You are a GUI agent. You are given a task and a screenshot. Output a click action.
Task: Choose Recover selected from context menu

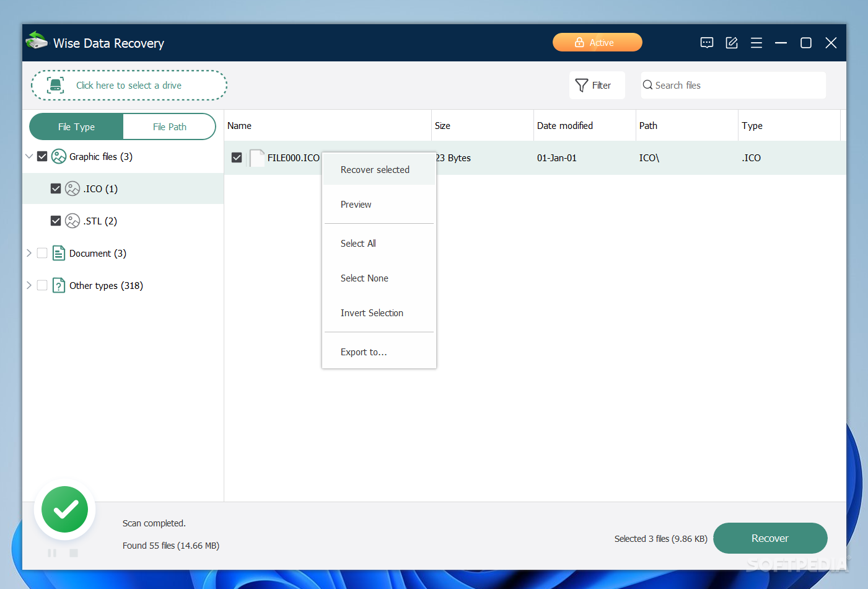(x=379, y=170)
